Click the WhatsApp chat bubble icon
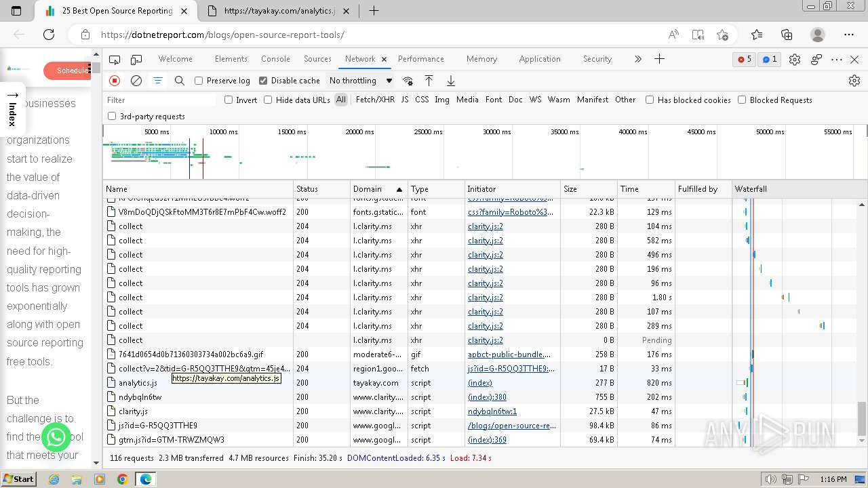The image size is (868, 488). 56,436
